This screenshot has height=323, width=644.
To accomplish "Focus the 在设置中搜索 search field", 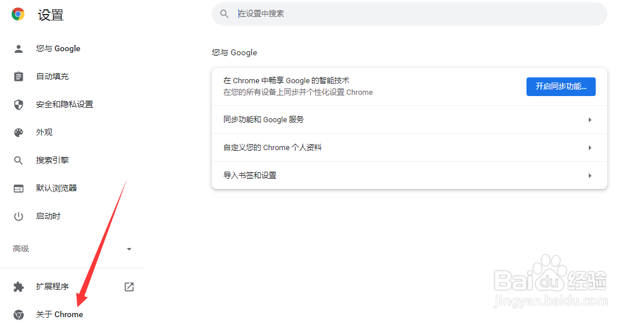I will point(409,14).
